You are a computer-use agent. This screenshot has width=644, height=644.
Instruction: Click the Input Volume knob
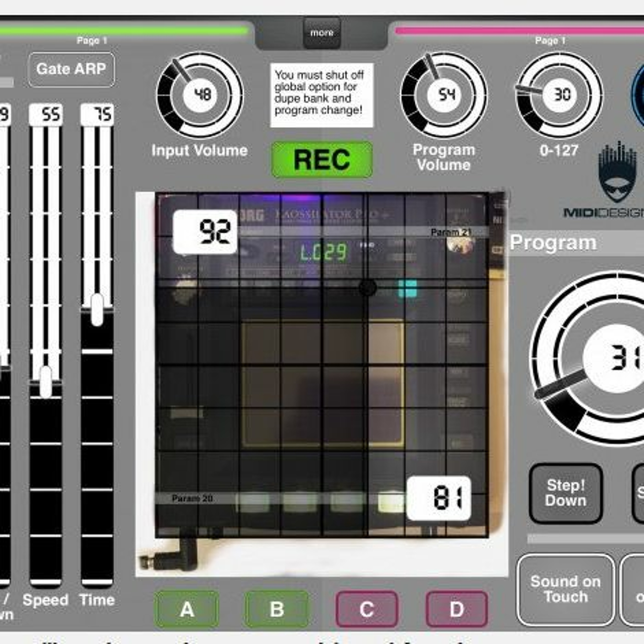tap(200, 95)
